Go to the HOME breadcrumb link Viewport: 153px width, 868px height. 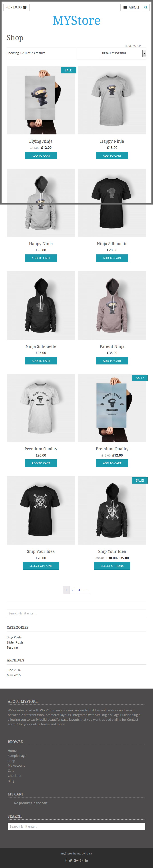point(128,46)
